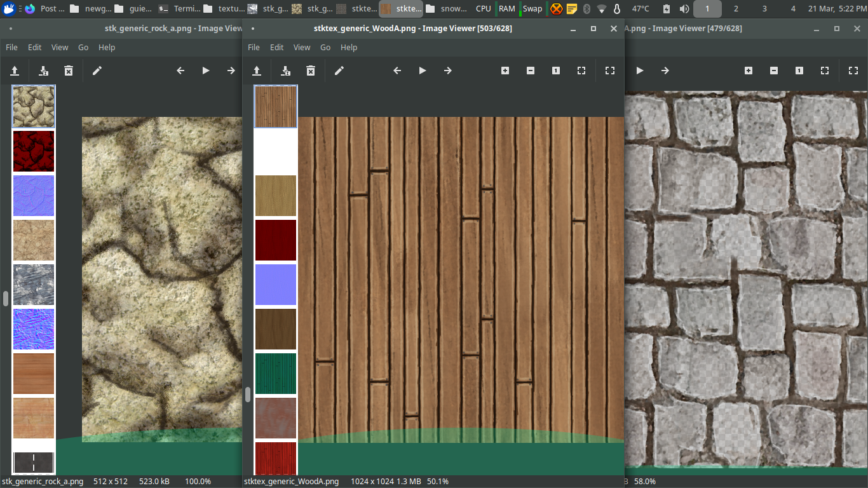
Task: Open the View menu in rock_a viewer
Action: click(x=60, y=47)
